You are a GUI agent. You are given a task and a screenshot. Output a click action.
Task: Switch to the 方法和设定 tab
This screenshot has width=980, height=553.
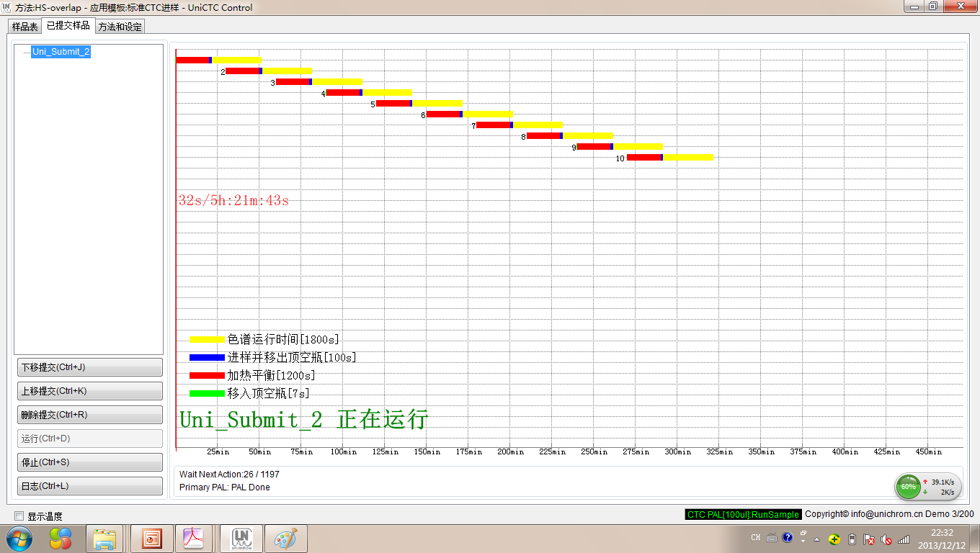pyautogui.click(x=120, y=27)
